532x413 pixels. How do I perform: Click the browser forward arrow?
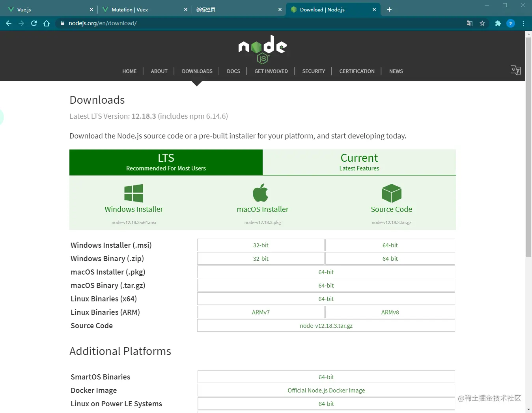pyautogui.click(x=21, y=23)
